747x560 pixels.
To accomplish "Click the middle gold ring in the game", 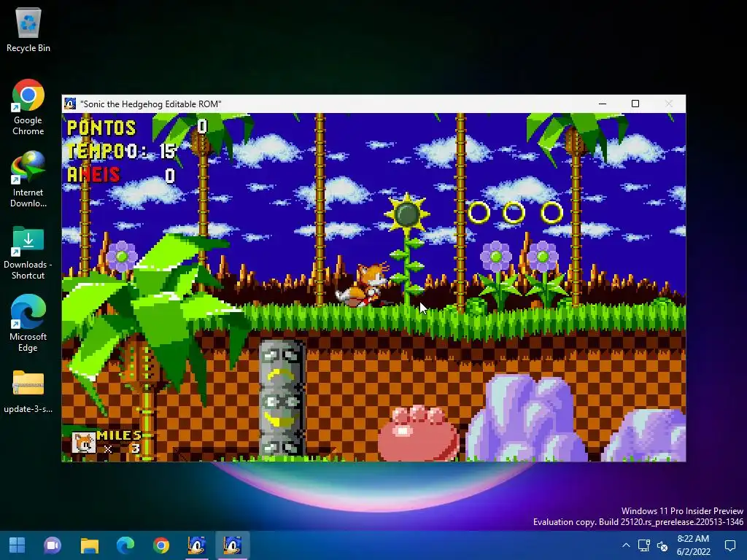I will pyautogui.click(x=514, y=212).
